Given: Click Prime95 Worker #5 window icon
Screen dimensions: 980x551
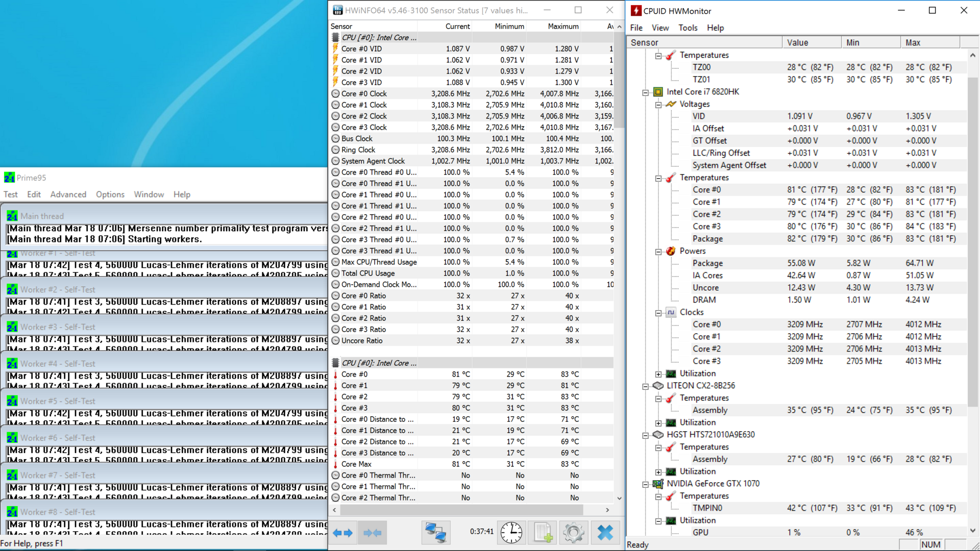Looking at the screenshot, I should (x=12, y=400).
